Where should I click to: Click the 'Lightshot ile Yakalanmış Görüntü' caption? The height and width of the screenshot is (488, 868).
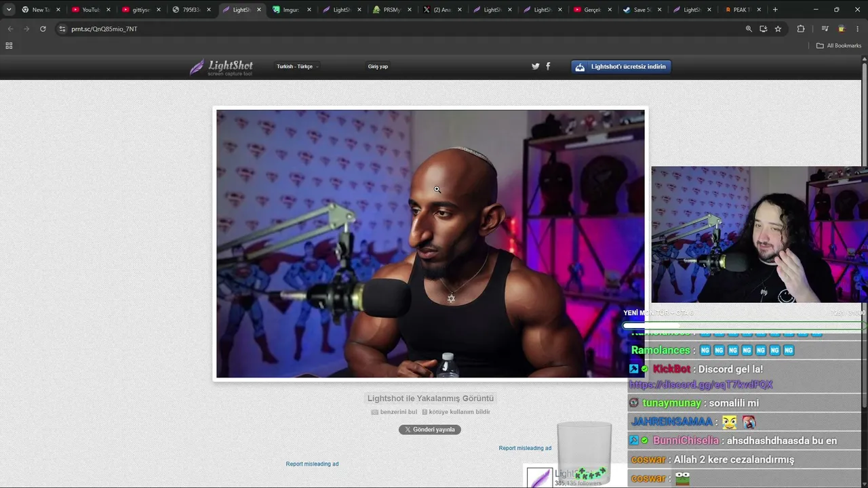pyautogui.click(x=431, y=399)
